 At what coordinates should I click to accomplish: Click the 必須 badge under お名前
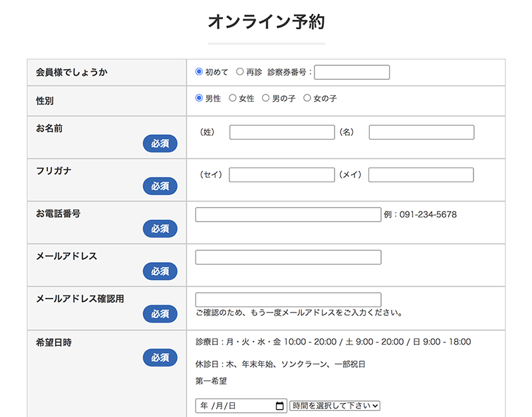(x=160, y=144)
